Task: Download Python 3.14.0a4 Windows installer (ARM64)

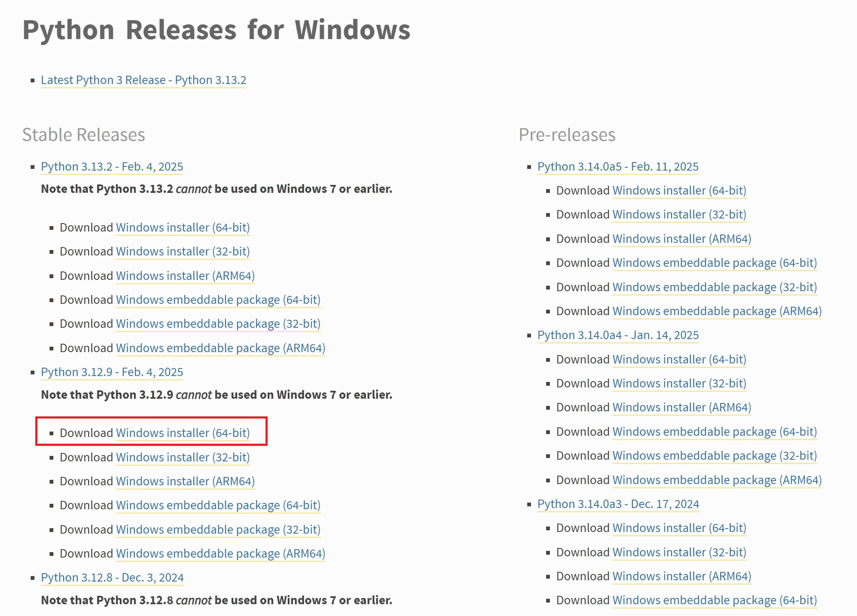Action: (682, 407)
